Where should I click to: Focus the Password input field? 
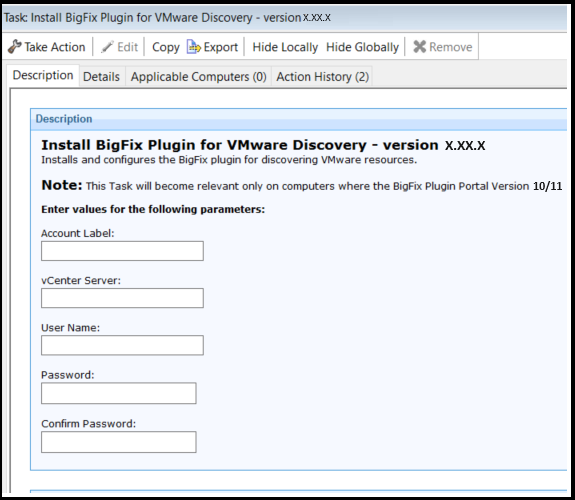click(118, 393)
